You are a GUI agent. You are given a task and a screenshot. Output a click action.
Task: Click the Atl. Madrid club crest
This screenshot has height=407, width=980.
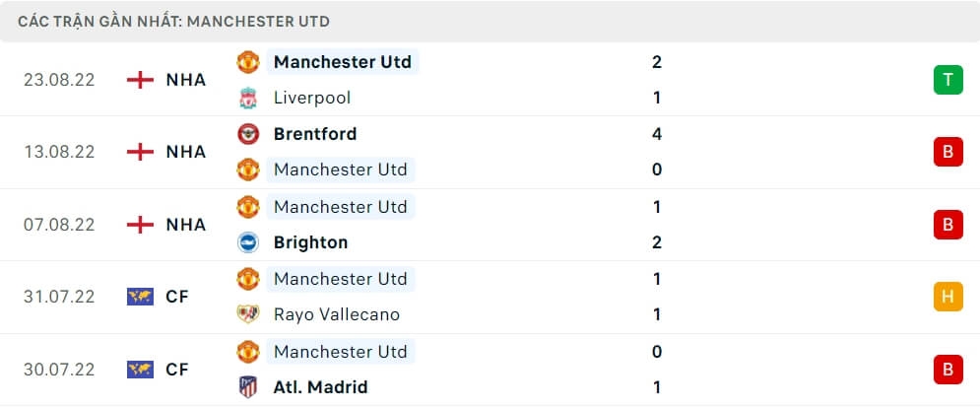tap(248, 387)
